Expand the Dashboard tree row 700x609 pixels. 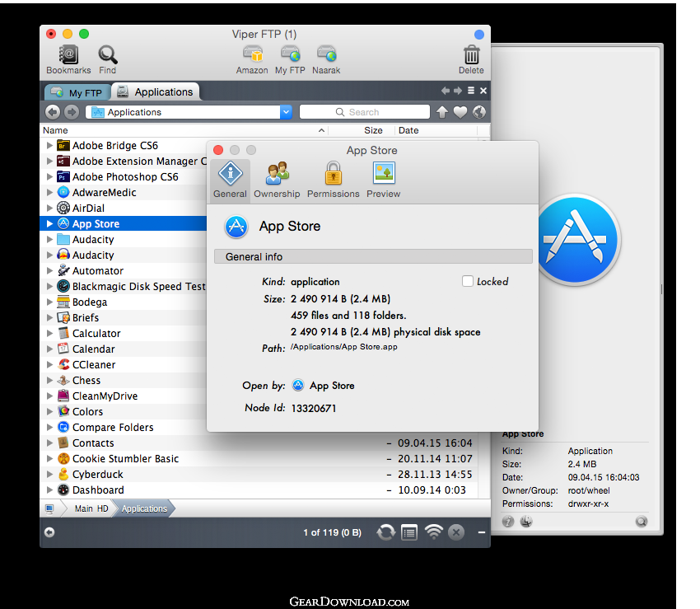coord(49,490)
